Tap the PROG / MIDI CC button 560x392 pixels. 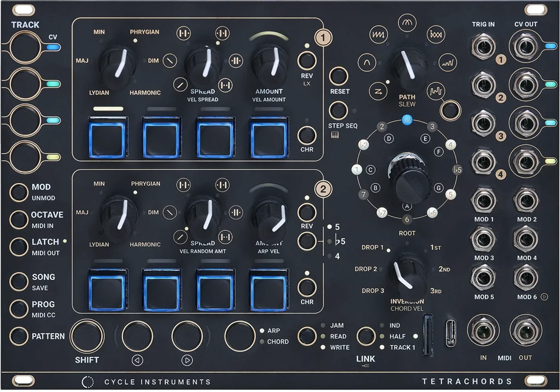(x=19, y=308)
